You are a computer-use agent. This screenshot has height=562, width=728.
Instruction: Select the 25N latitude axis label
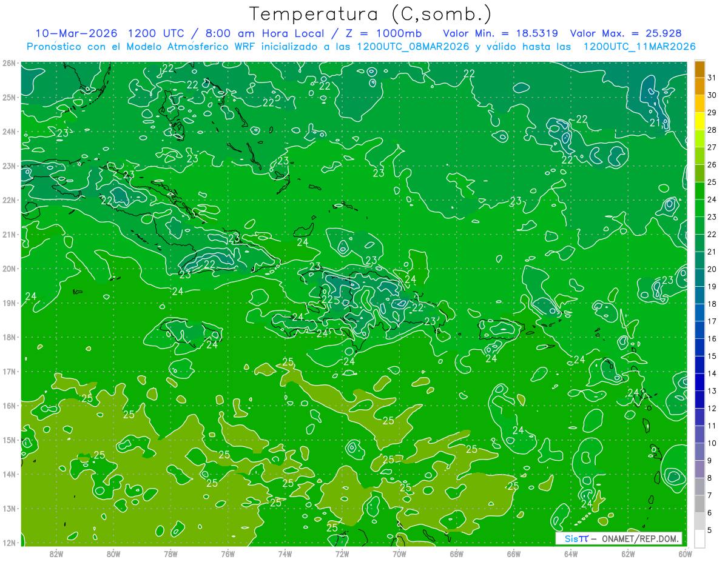8,97
